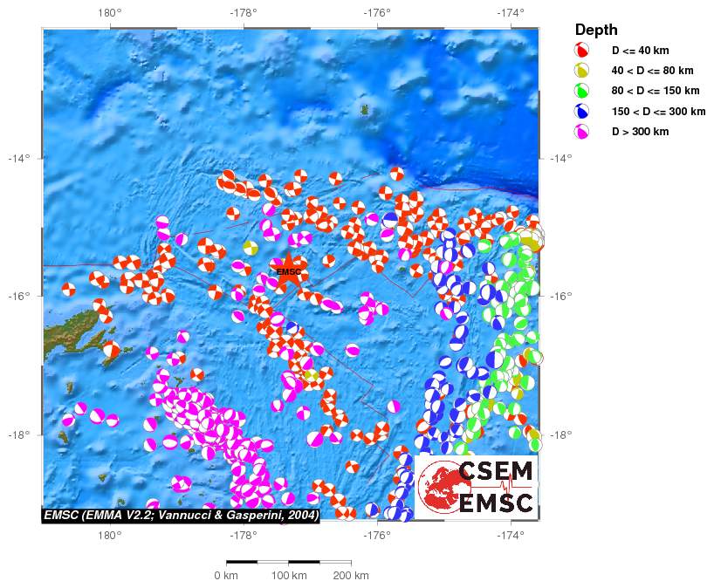
Task: Click the "200 km" scale bar label
Action: pyautogui.click(x=351, y=576)
